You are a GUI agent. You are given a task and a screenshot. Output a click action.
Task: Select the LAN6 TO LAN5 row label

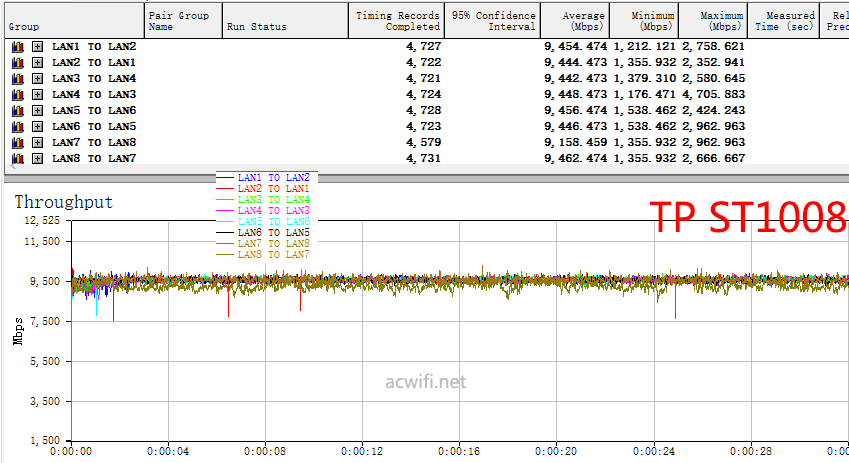(x=94, y=127)
